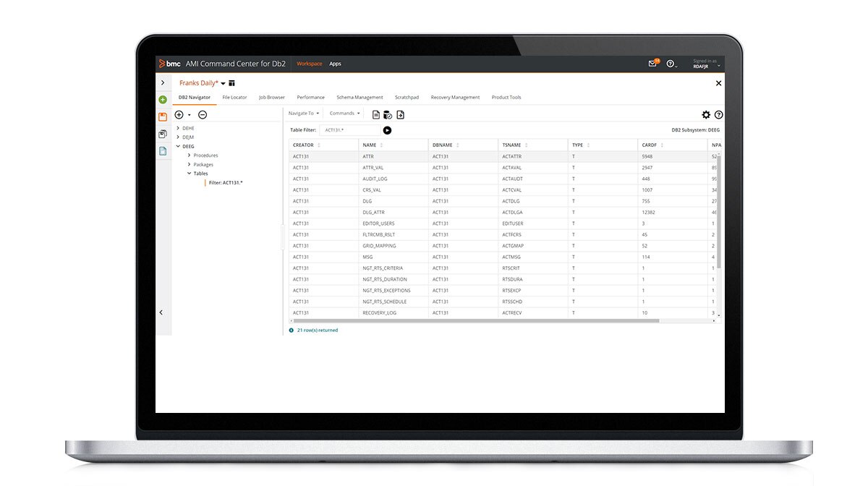The image size is (868, 499).
Task: Expand the DEHE subsystem node
Action: (x=178, y=128)
